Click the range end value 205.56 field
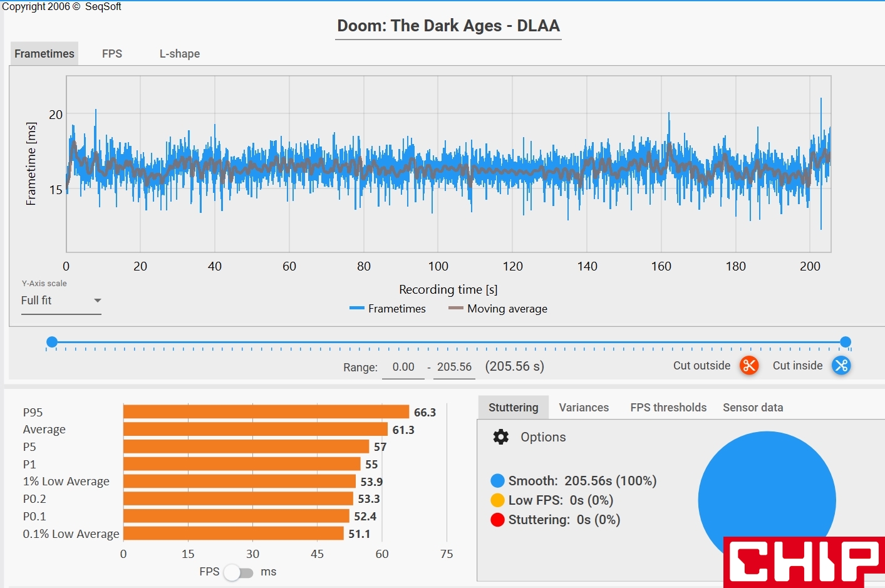Viewport: 885px width, 588px height. pos(454,367)
